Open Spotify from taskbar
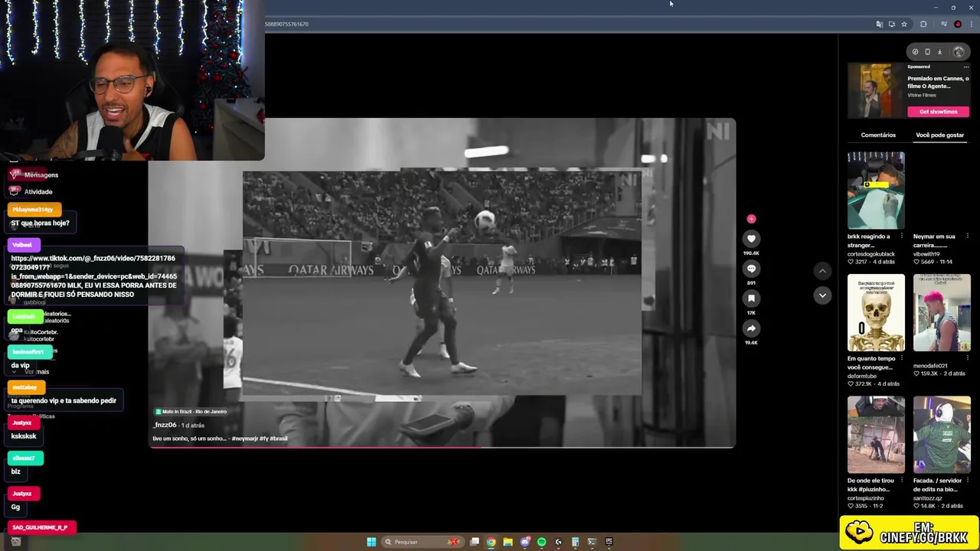 [x=541, y=542]
